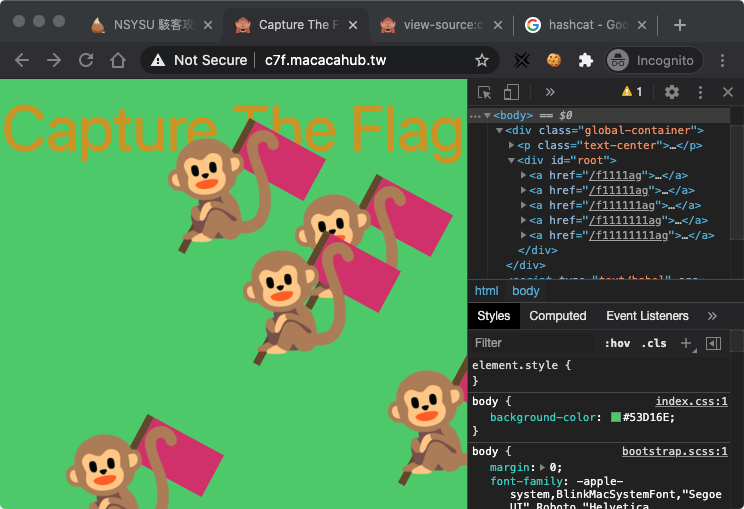The image size is (744, 509).
Task: Show more Styles pane tabs
Action: [712, 316]
